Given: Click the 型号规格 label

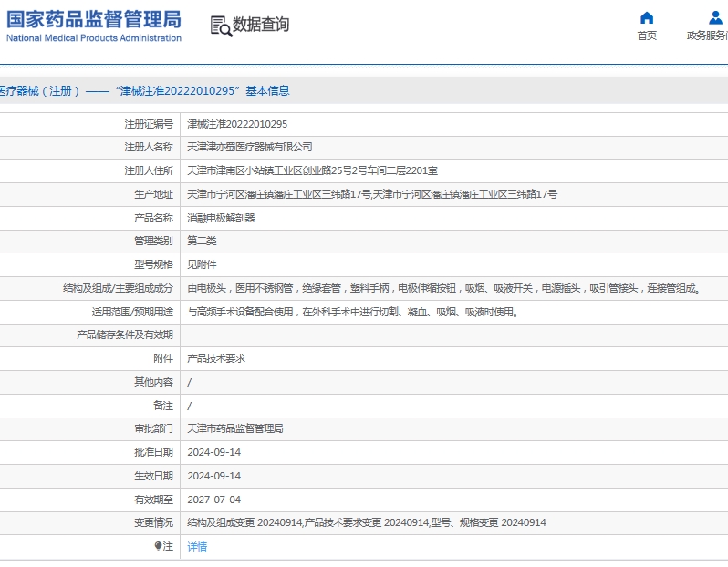Looking at the screenshot, I should coord(153,264).
